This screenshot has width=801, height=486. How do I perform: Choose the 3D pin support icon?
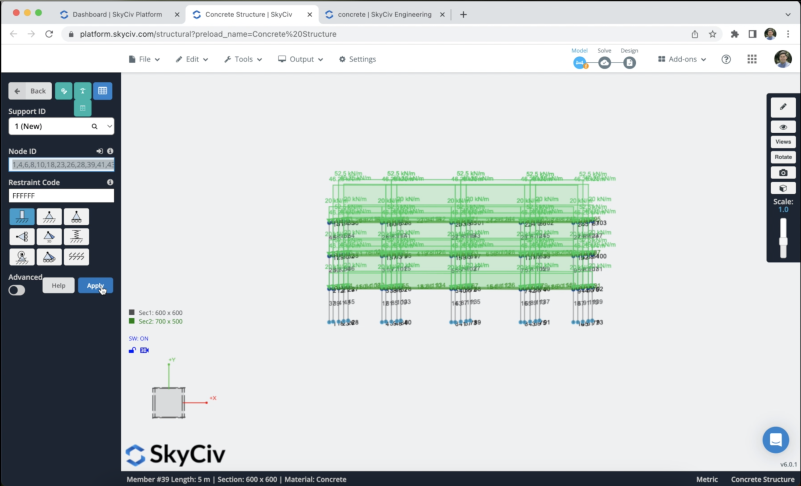coord(49,237)
